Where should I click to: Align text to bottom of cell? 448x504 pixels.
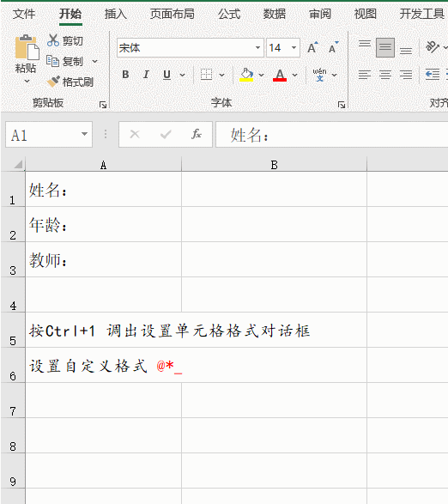pyautogui.click(x=406, y=51)
